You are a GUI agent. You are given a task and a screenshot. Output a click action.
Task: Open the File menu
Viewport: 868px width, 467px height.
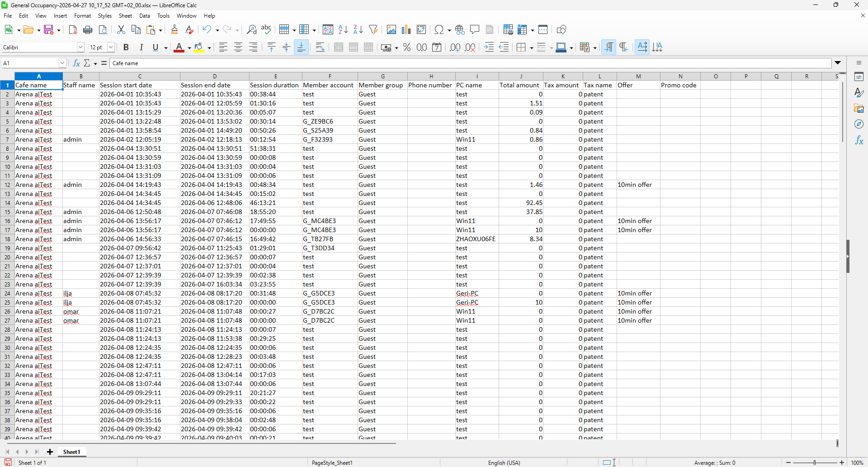(x=8, y=16)
